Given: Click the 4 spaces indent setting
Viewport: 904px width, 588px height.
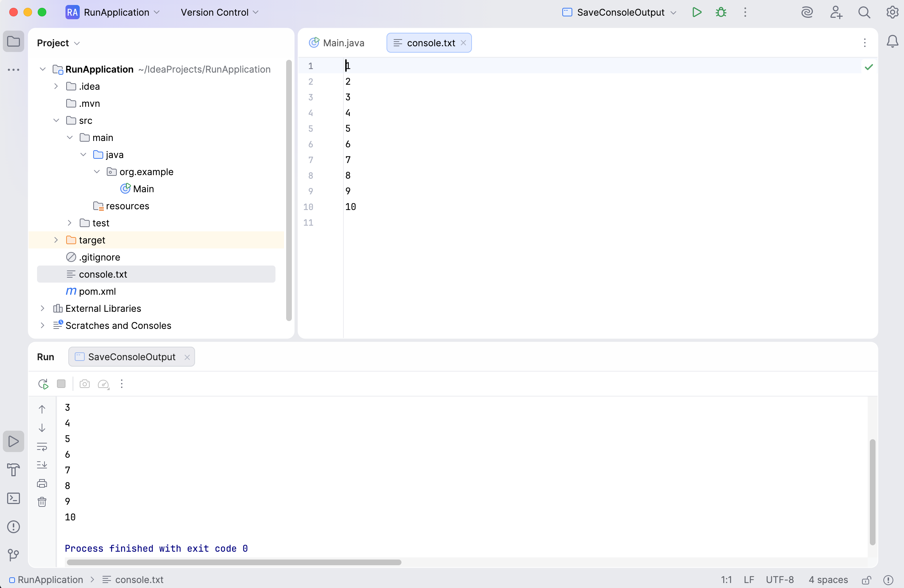Looking at the screenshot, I should tap(828, 580).
